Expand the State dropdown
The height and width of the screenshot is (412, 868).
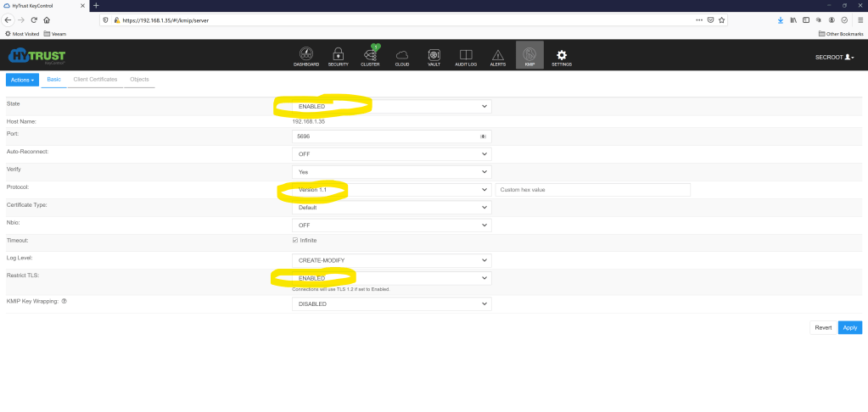[x=390, y=106]
